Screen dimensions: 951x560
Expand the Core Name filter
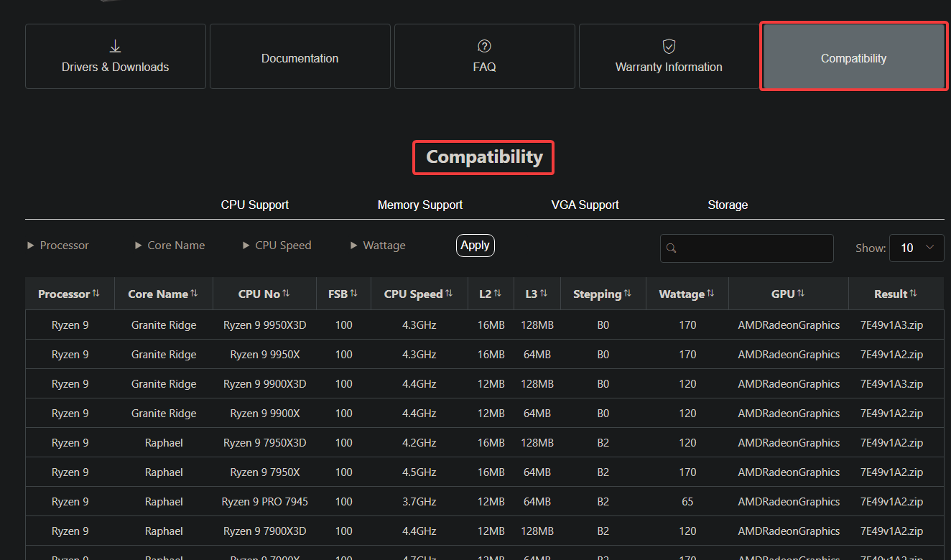(x=170, y=246)
